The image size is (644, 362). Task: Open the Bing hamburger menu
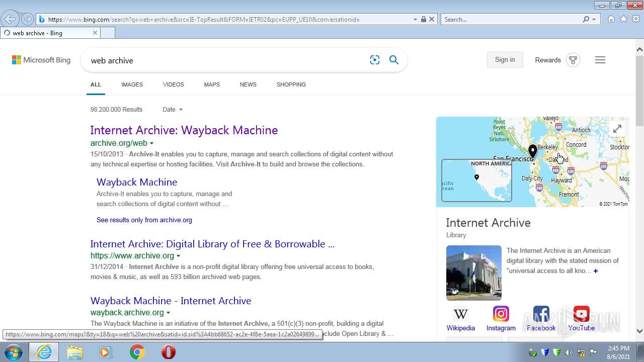coord(600,60)
